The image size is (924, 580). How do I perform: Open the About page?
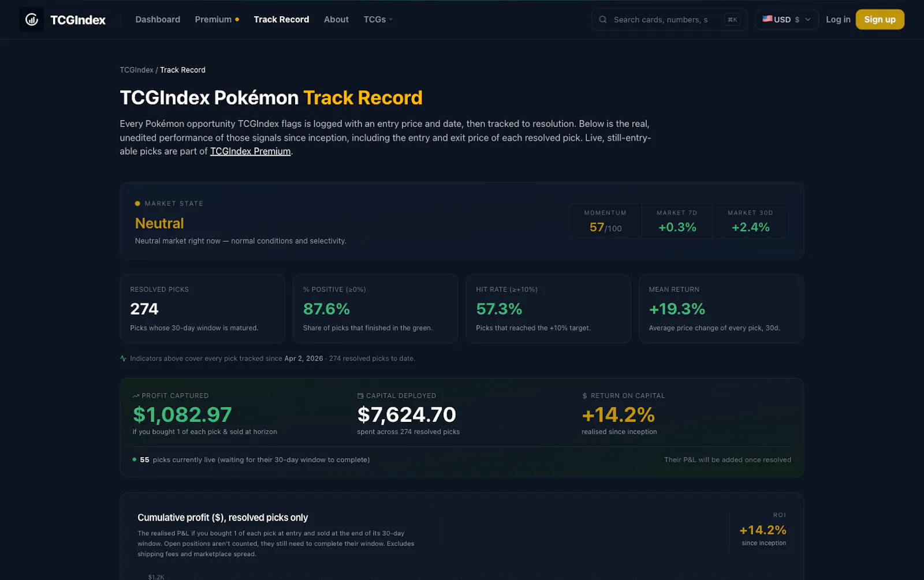[336, 20]
